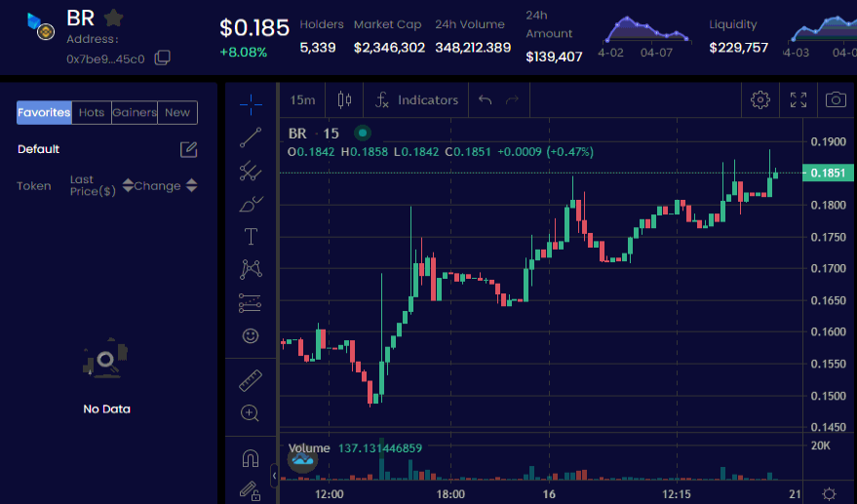Collapse the drawing toolbar side arrow
The image size is (857, 504).
click(x=274, y=476)
